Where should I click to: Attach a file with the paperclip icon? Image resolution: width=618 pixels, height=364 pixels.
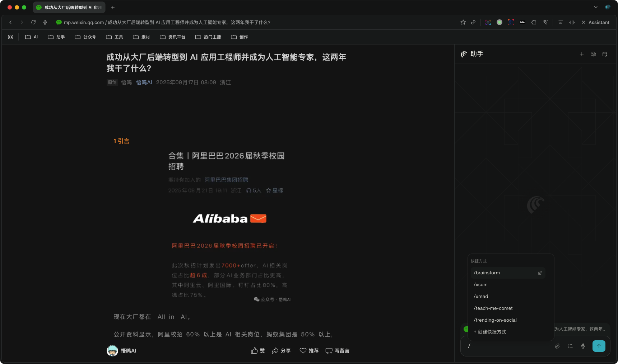point(557,346)
